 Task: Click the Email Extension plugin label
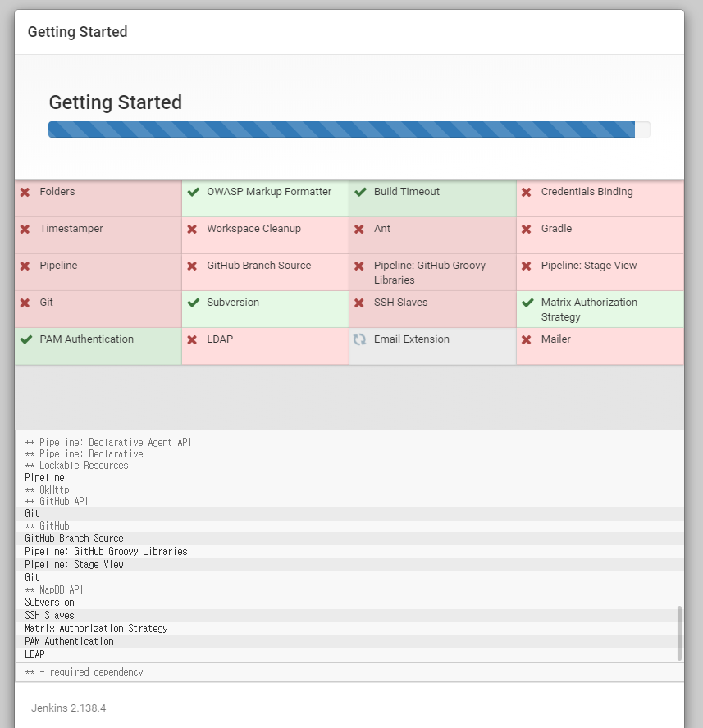click(412, 339)
